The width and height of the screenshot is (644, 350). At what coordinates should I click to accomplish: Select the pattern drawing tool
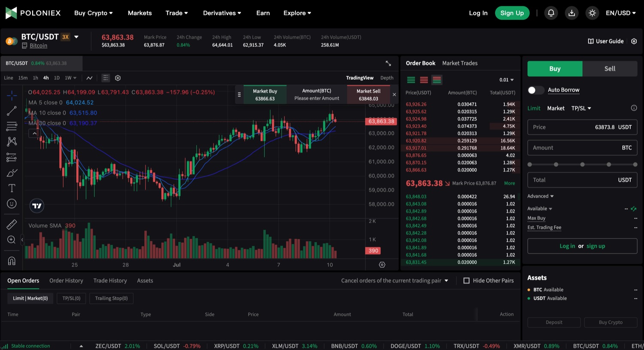click(12, 142)
